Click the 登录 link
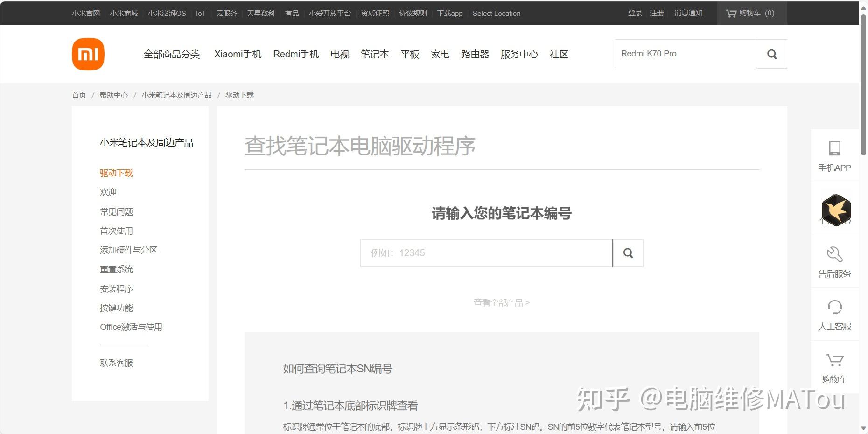868x434 pixels. tap(635, 13)
